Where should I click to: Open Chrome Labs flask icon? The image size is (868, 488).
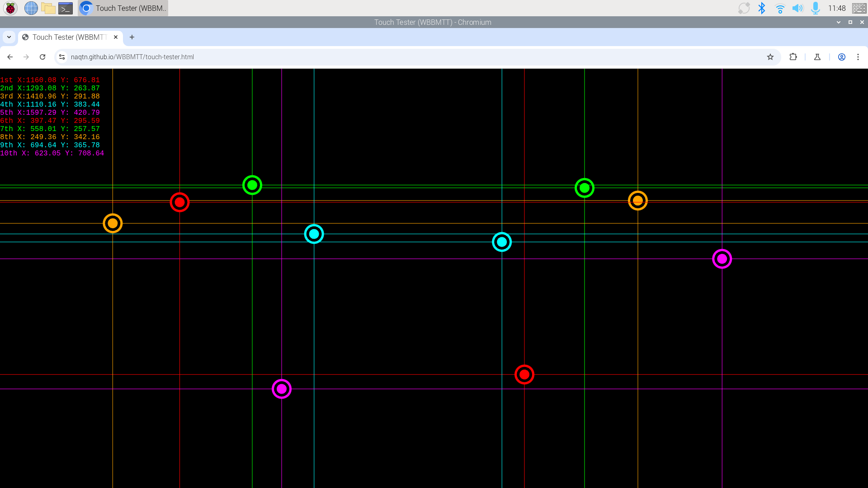[x=817, y=57]
